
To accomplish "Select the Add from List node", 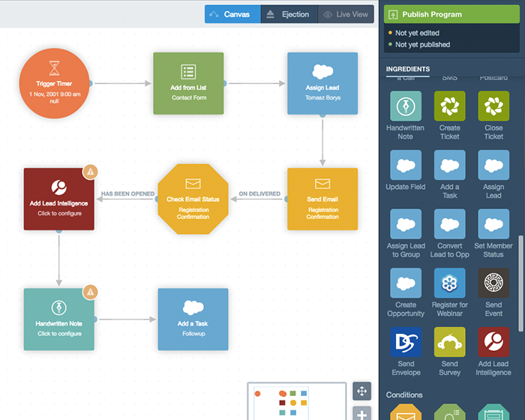I will pyautogui.click(x=188, y=83).
